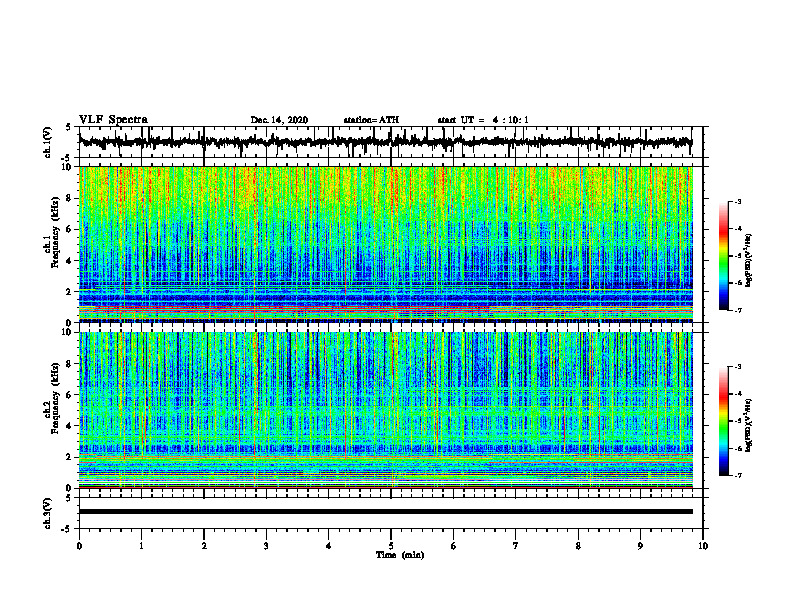792x612 pixels.
Task: Click the "-4" label on ch.1 color bar
Action: 737,229
